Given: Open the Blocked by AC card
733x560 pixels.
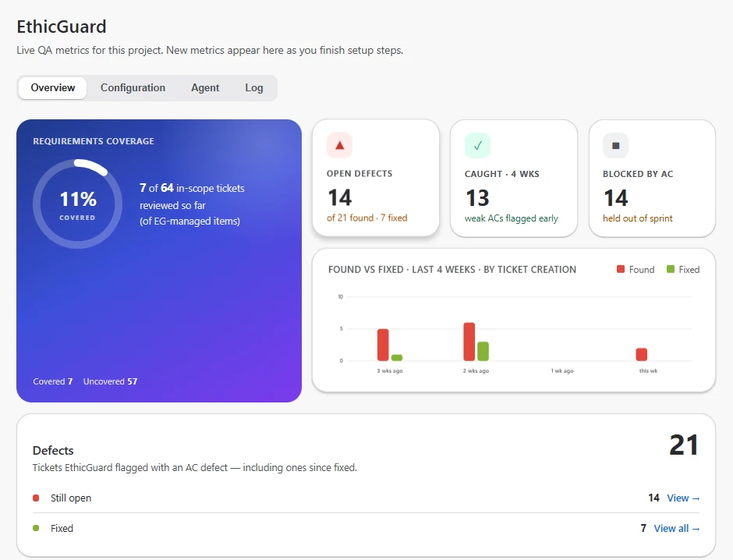Looking at the screenshot, I should 652,178.
